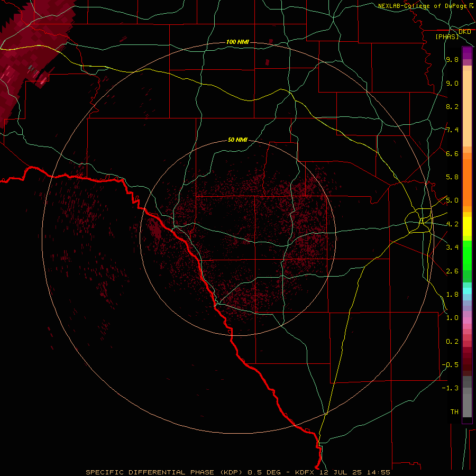Image resolution: width=476 pixels, height=476 pixels.
Task: Click the 7.4 scale value
Action: click(452, 130)
